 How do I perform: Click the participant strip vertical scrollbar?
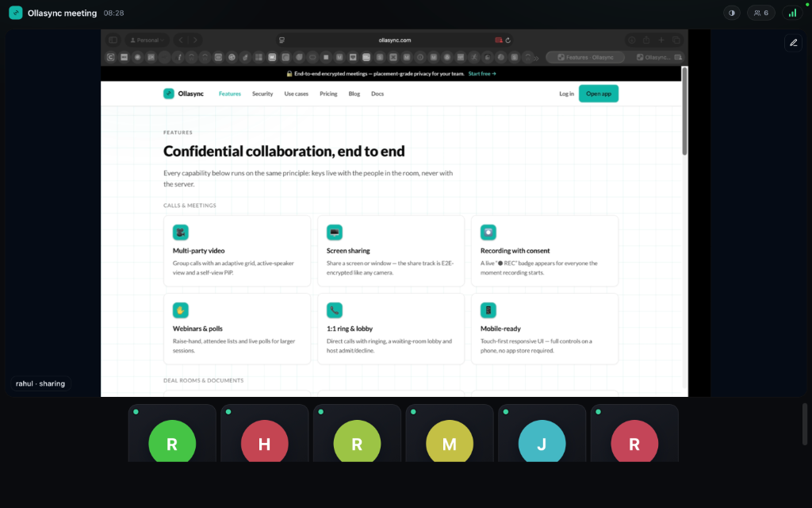click(x=805, y=424)
